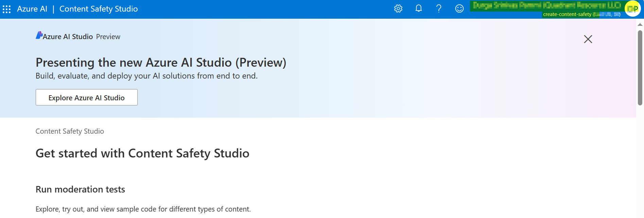Click the Get started with Content Safety Studio heading
This screenshot has width=644, height=218.
(x=142, y=153)
